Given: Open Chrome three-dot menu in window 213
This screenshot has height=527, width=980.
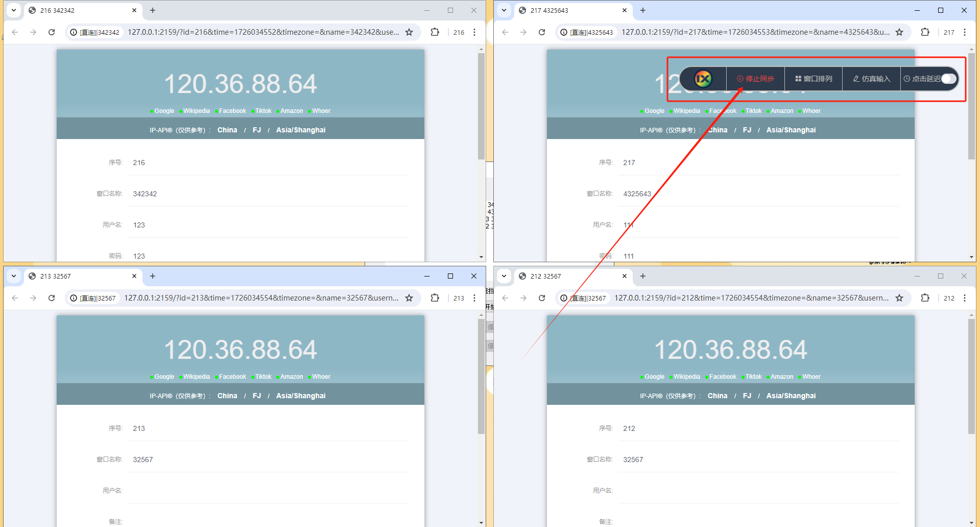Looking at the screenshot, I should (x=474, y=298).
